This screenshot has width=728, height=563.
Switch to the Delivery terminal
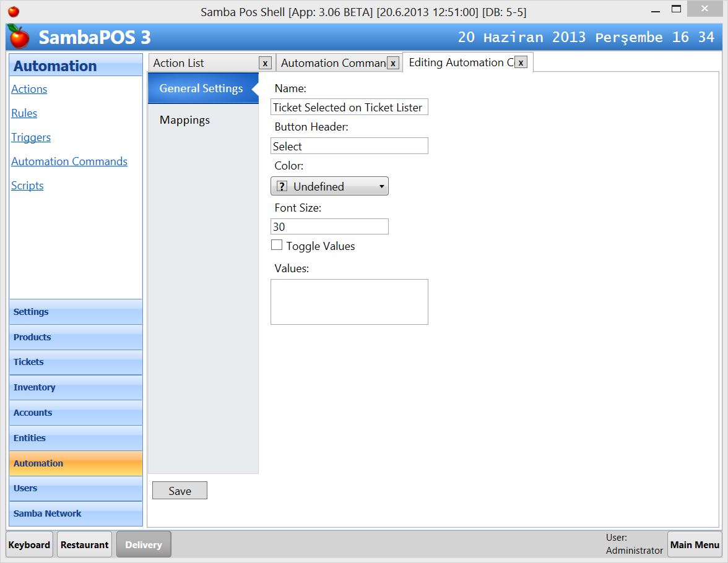tap(144, 544)
